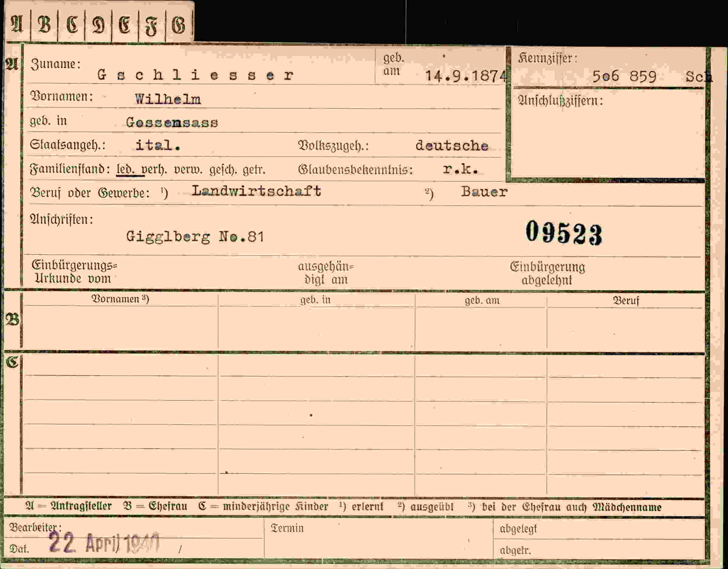Click the index tab letter A
Image resolution: width=728 pixels, height=569 pixels.
coord(17,24)
